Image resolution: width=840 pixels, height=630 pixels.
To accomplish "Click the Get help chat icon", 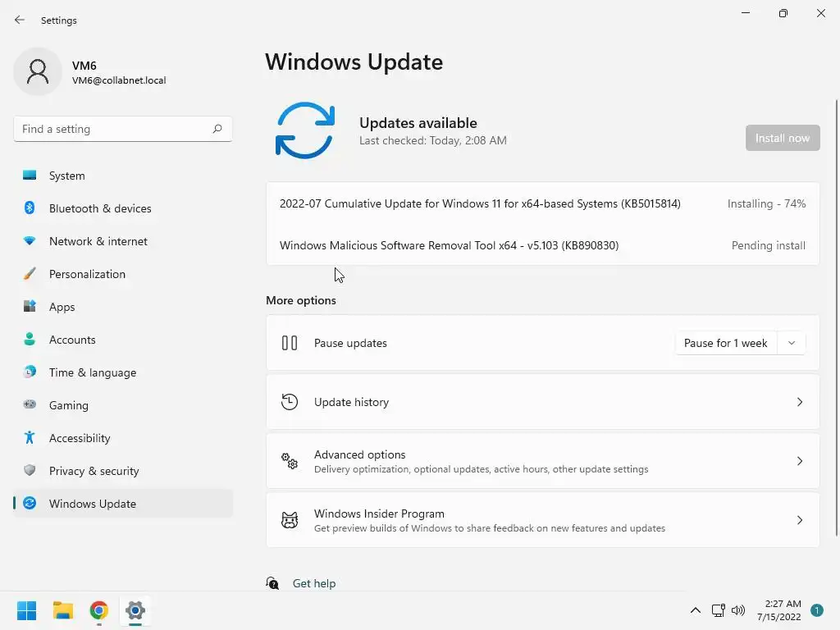I will [272, 583].
